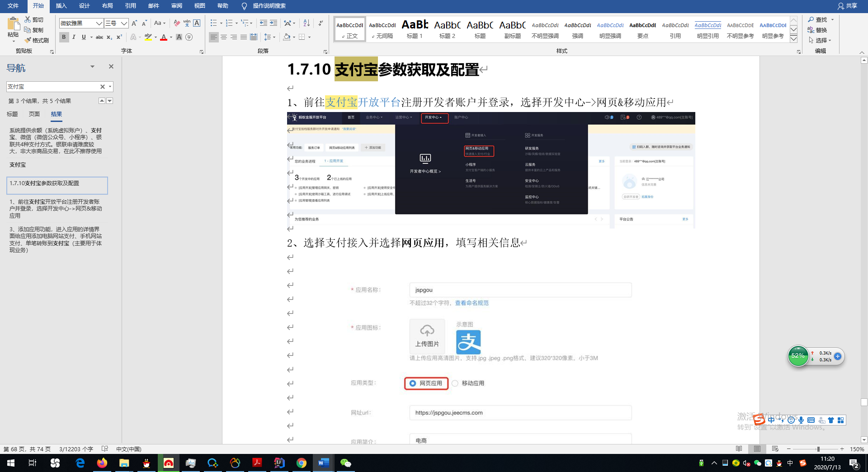Toggle Bold formatting off

click(x=64, y=37)
